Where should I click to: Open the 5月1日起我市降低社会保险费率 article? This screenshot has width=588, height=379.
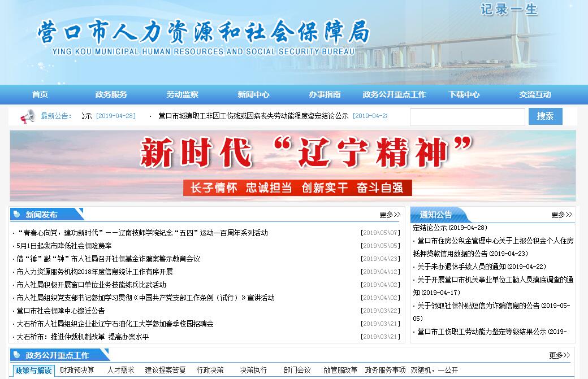coord(64,246)
